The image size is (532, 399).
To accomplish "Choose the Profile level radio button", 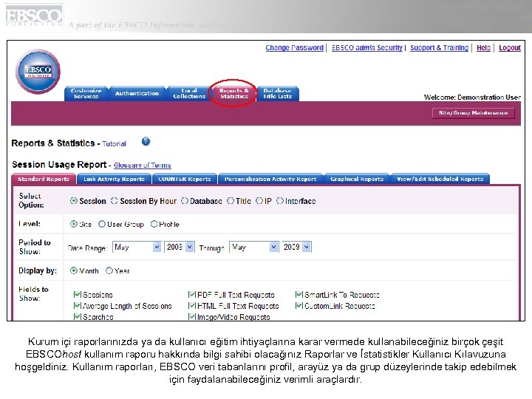I will point(154,224).
